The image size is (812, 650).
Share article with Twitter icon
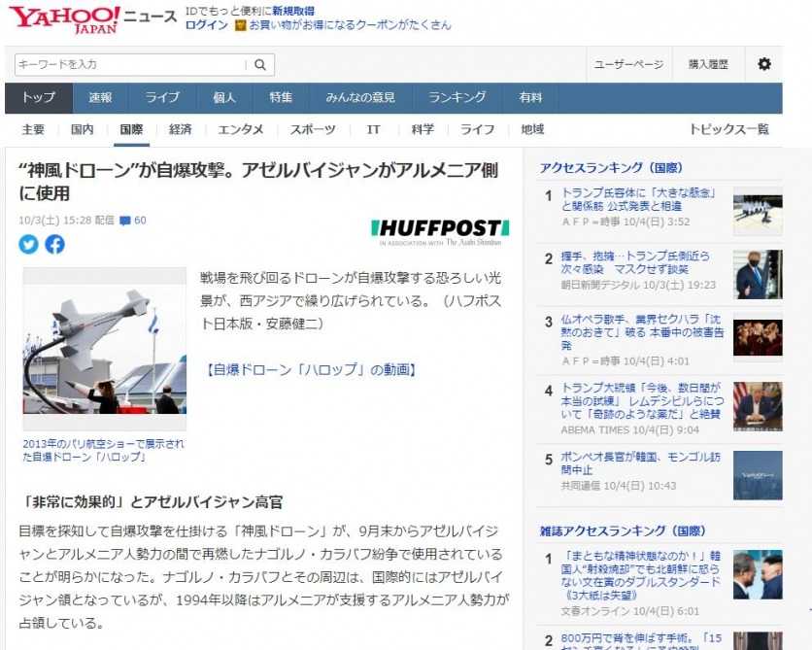pos(28,245)
